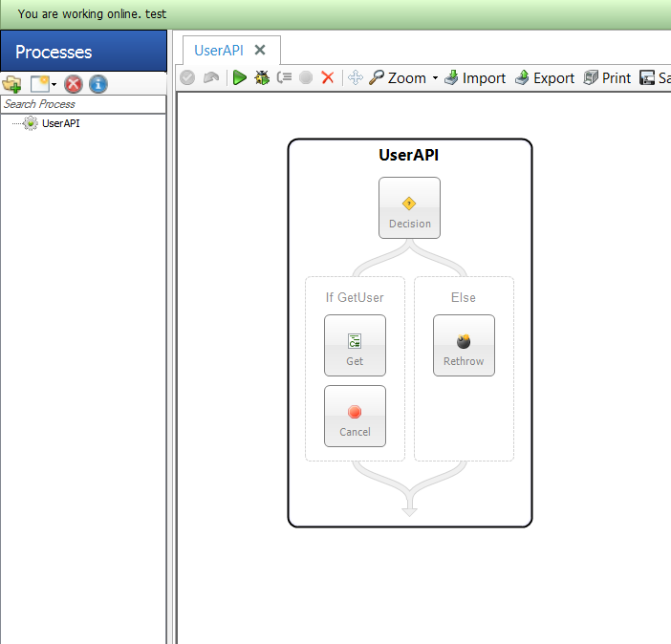
Task: Click the step-through icon beside the bug
Action: [284, 77]
